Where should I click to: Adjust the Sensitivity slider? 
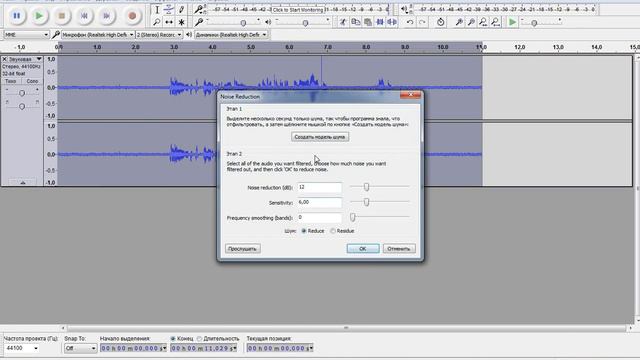366,202
